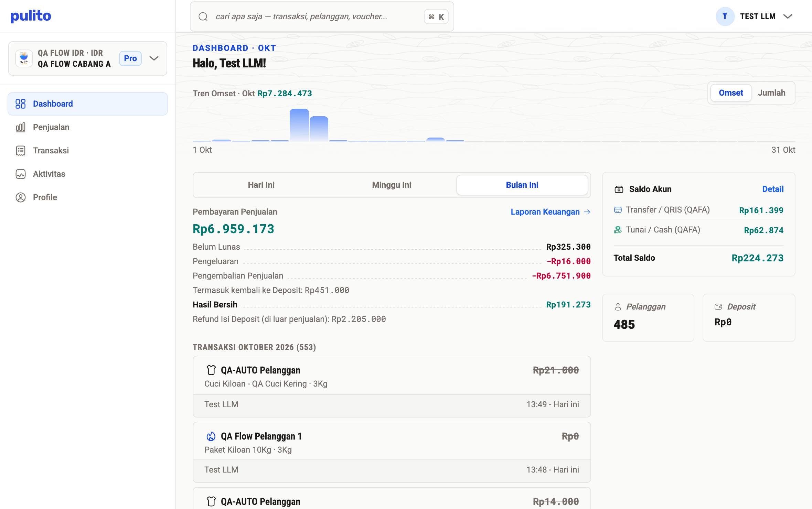
Task: Click the shirt icon on Rp14.000 transaction
Action: pyautogui.click(x=211, y=501)
